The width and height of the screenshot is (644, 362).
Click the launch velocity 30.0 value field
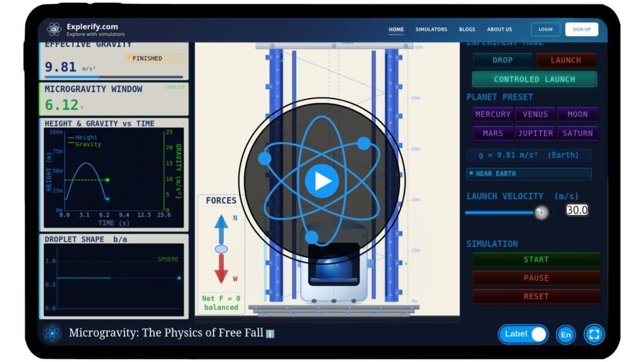576,210
